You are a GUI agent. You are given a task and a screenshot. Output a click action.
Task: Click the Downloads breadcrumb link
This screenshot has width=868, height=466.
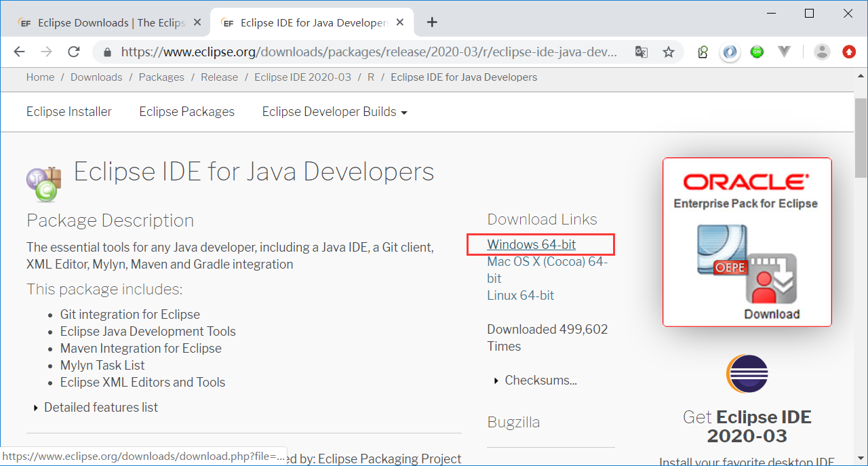pyautogui.click(x=96, y=77)
